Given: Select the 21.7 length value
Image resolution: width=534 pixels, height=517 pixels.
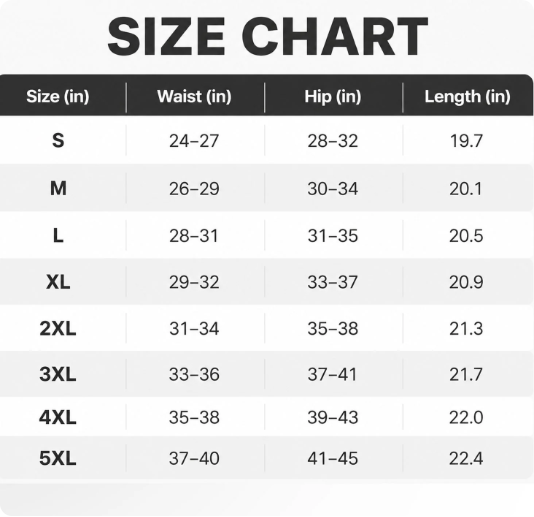Looking at the screenshot, I should [x=466, y=375].
